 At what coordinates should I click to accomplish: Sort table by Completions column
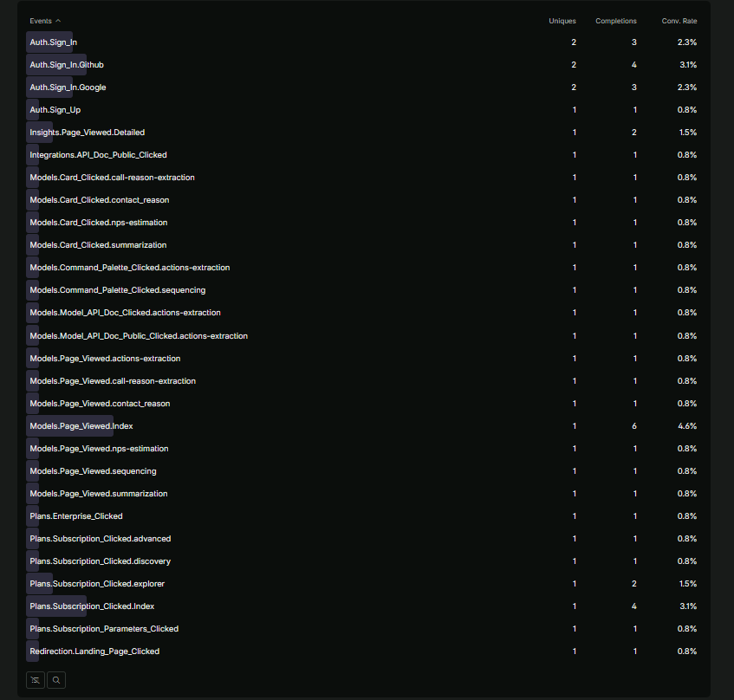615,21
